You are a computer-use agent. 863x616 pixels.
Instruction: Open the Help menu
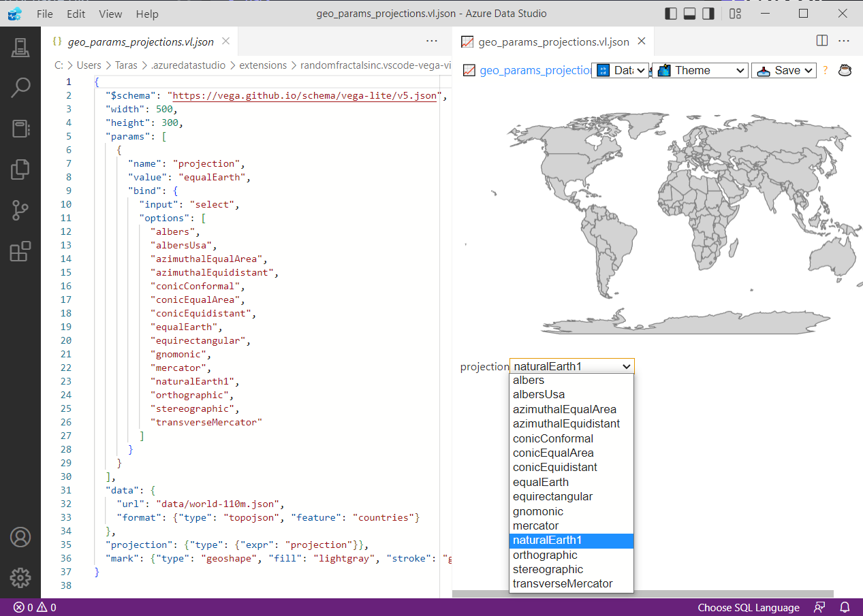coord(147,14)
